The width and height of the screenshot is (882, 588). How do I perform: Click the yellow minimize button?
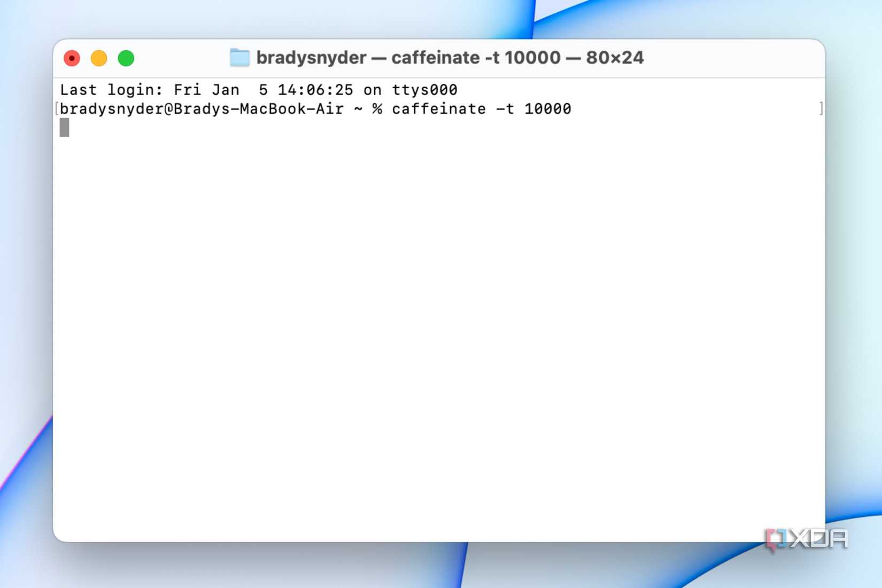pyautogui.click(x=99, y=58)
